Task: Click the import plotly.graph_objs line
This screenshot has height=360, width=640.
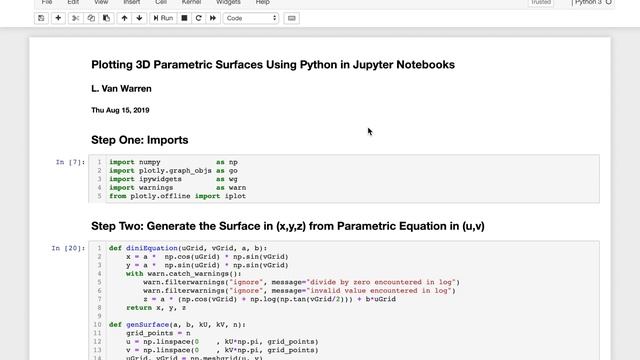Action: point(173,171)
